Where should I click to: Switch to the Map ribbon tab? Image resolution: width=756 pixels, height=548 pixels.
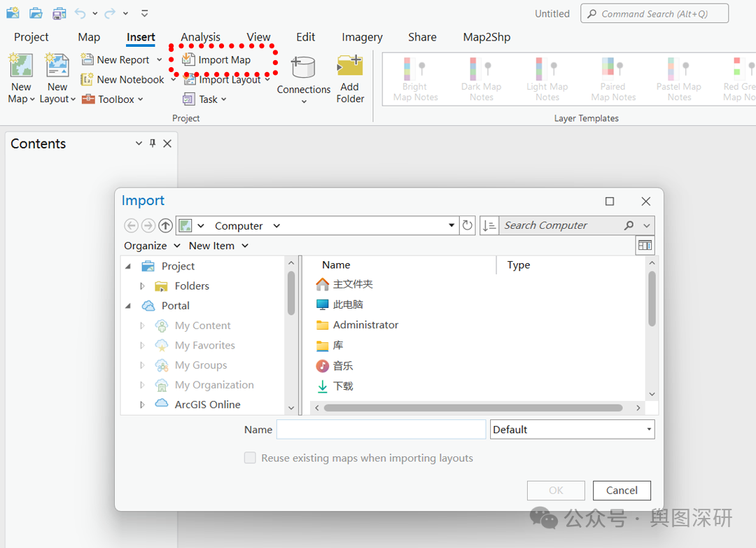tap(89, 37)
